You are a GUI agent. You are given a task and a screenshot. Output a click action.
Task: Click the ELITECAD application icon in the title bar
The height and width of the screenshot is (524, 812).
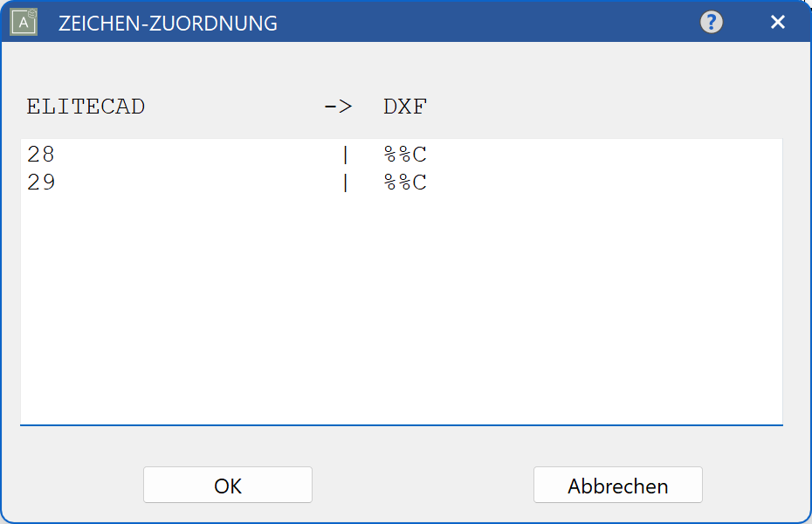22,22
